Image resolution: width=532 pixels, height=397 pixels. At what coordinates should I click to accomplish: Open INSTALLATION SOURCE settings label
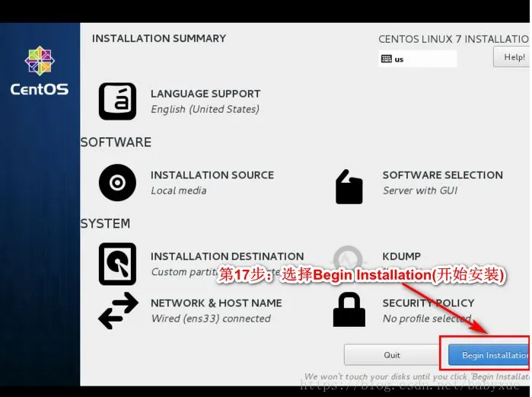[x=212, y=175]
